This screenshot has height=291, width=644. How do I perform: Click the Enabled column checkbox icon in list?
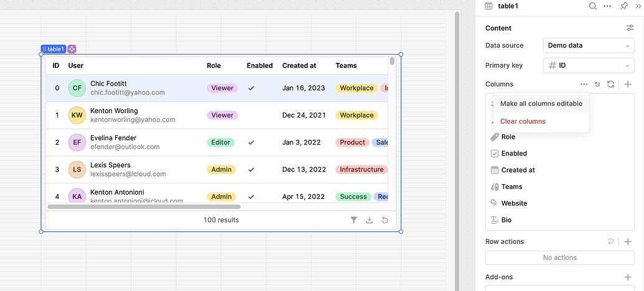pyautogui.click(x=495, y=154)
